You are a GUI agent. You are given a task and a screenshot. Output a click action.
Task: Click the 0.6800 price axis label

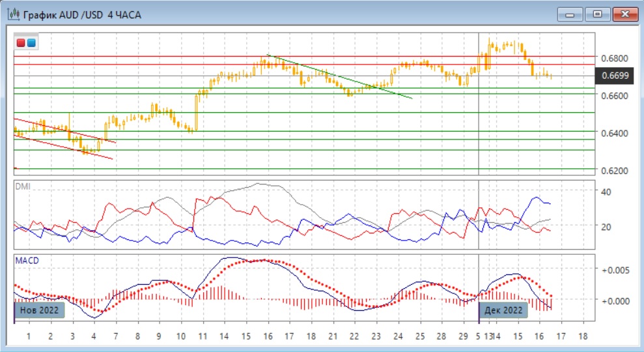tap(615, 58)
